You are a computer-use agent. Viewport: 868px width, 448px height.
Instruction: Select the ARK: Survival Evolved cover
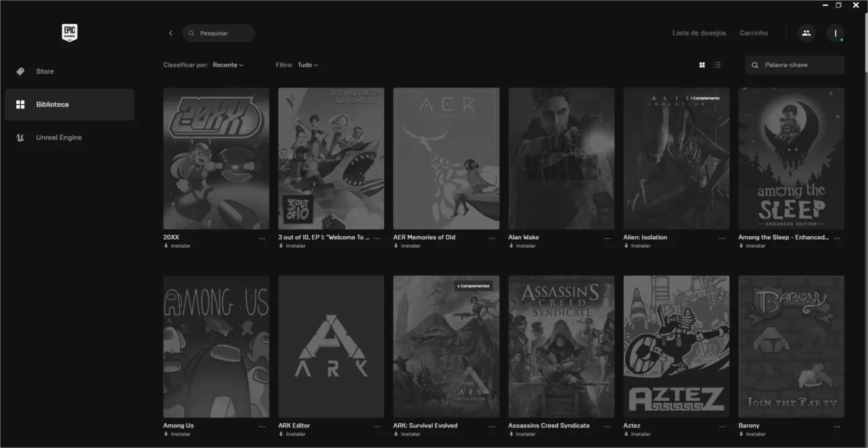446,347
